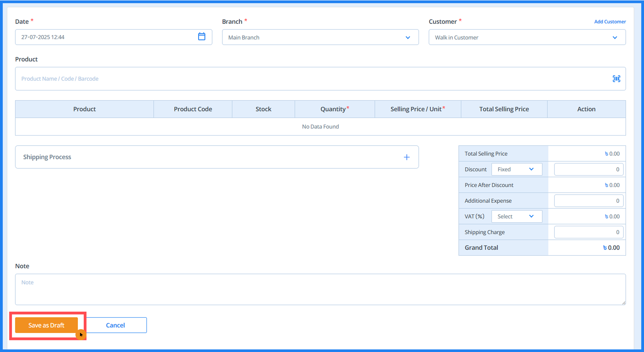The image size is (644, 352).
Task: Click the barcode scanner icon in product search
Action: [x=616, y=79]
